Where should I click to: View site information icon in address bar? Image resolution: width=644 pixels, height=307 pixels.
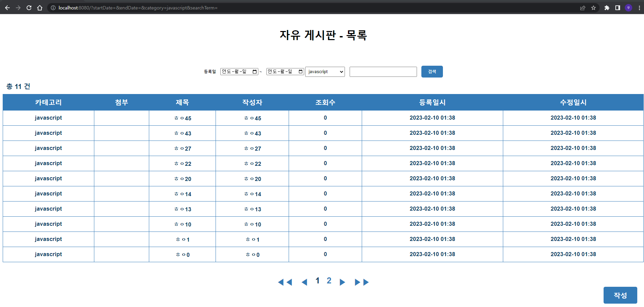point(53,8)
